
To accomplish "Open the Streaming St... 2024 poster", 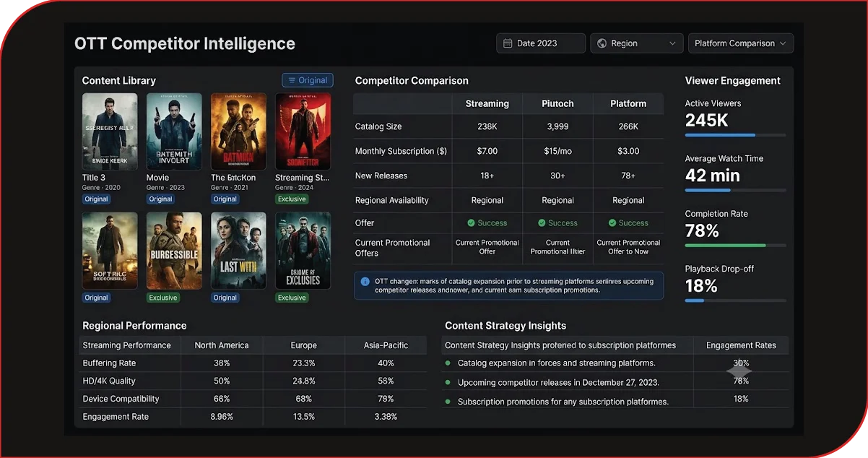I will [303, 131].
